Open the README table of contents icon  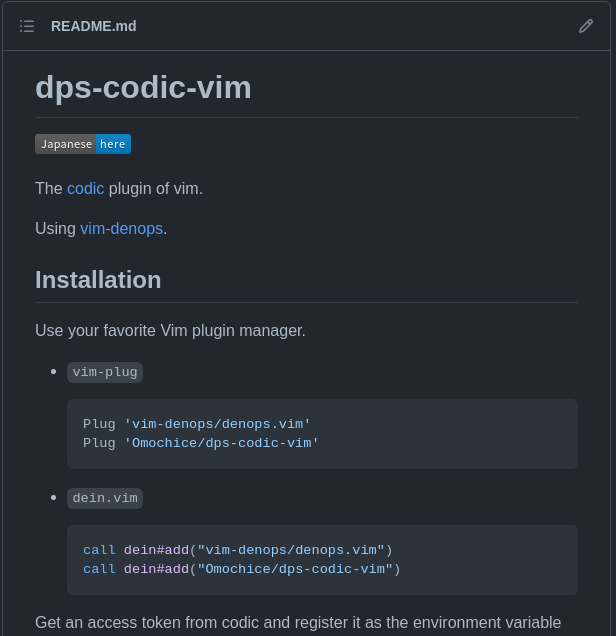[27, 26]
